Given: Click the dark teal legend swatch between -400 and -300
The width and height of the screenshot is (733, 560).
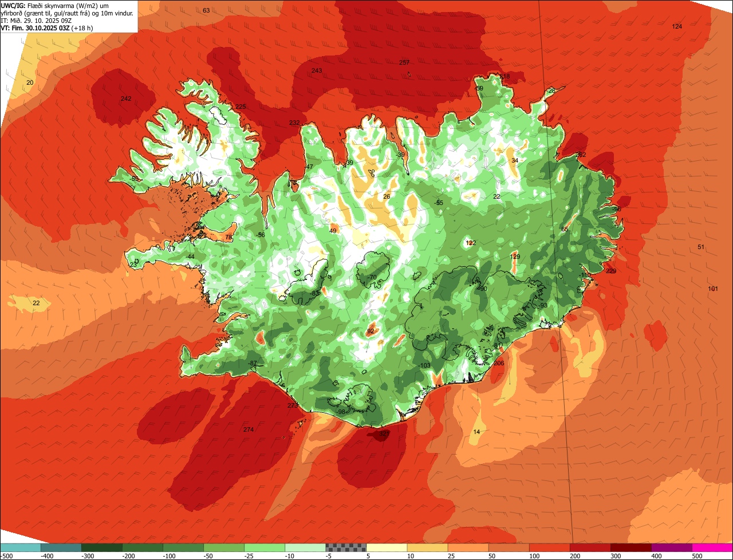Looking at the screenshot, I should pos(61,547).
